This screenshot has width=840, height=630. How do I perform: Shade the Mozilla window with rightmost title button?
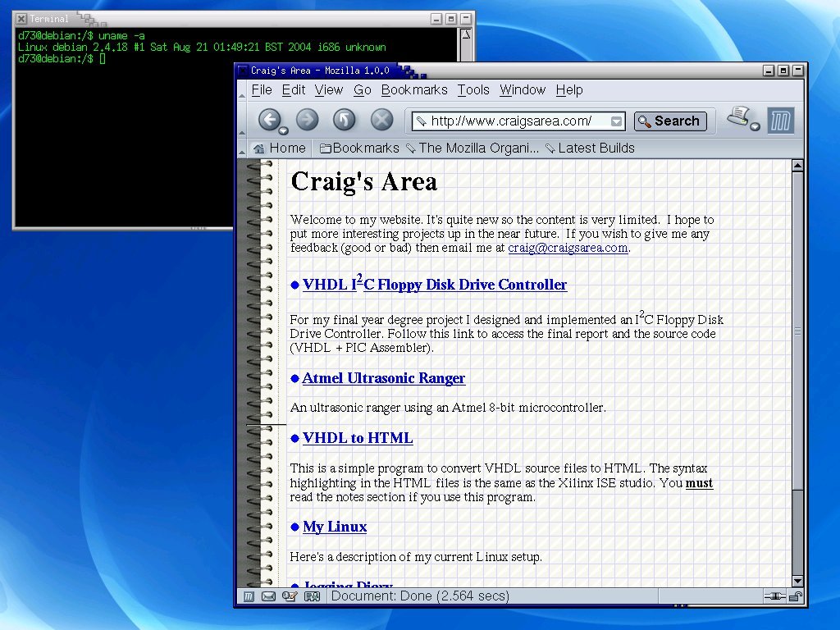pos(798,71)
